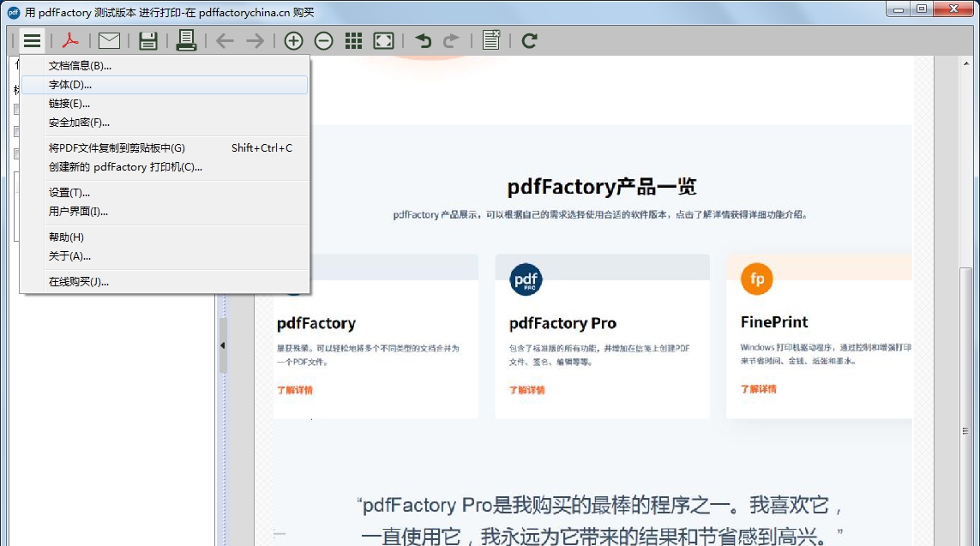Email the PDF as an attachment
The height and width of the screenshot is (546, 980).
[109, 40]
